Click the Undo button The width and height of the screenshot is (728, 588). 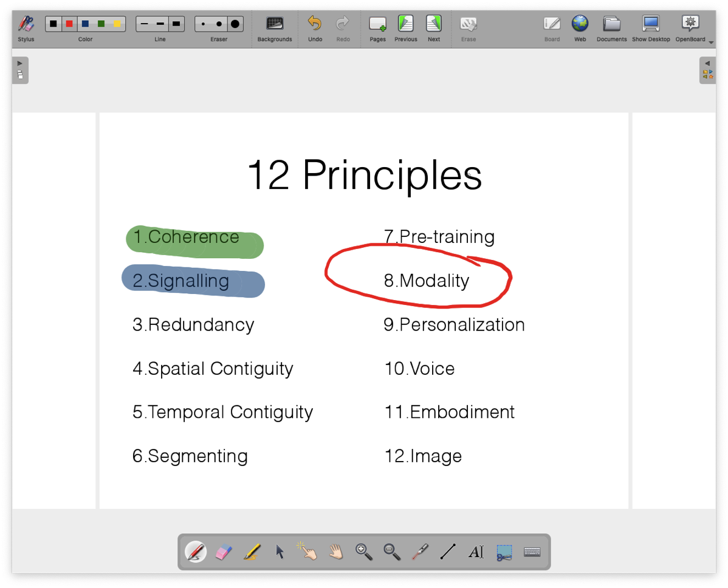pos(315,28)
